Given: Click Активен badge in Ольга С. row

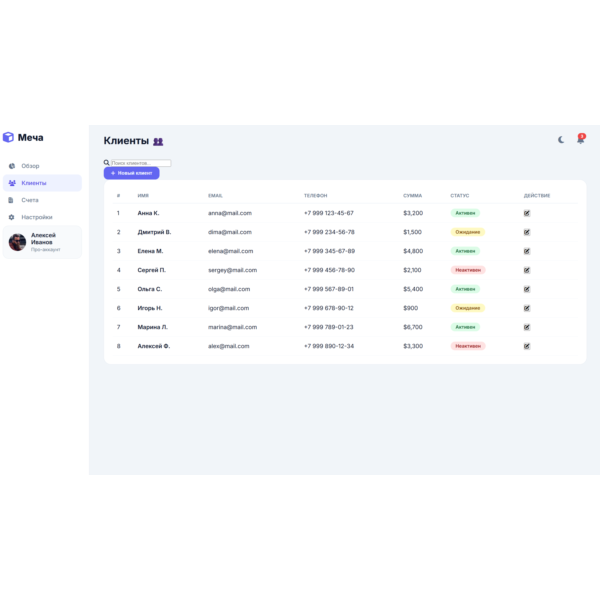Looking at the screenshot, I should pyautogui.click(x=465, y=289).
